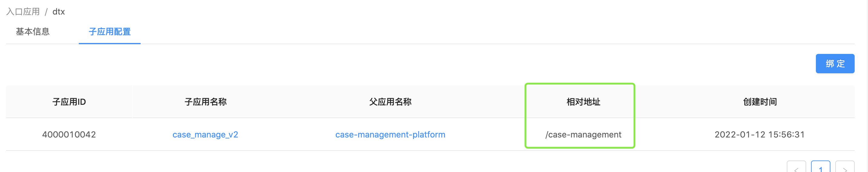The image size is (868, 172).
Task: Click the 子应用名称 column header
Action: tap(205, 102)
